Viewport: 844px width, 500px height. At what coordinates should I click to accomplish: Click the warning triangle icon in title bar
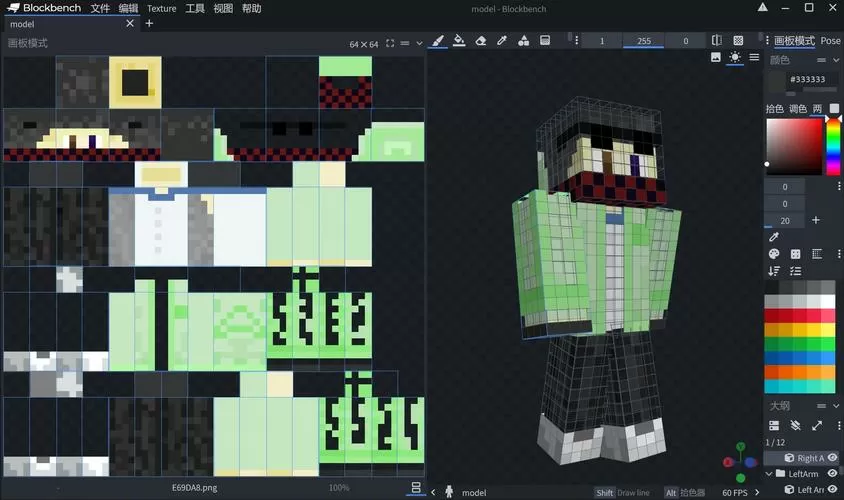763,8
